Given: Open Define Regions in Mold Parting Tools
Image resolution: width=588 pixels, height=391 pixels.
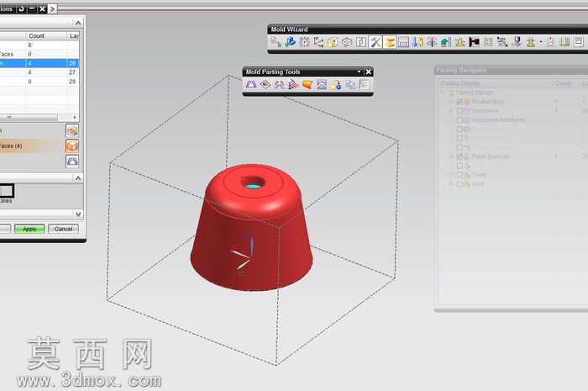Looking at the screenshot, I should [x=279, y=84].
